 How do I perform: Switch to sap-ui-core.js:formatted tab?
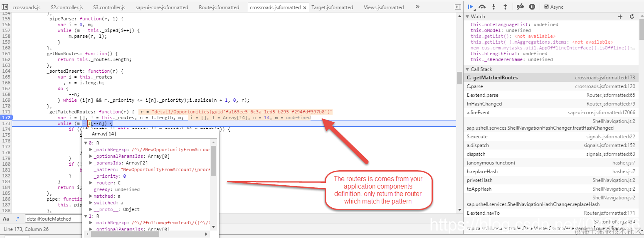click(x=162, y=7)
